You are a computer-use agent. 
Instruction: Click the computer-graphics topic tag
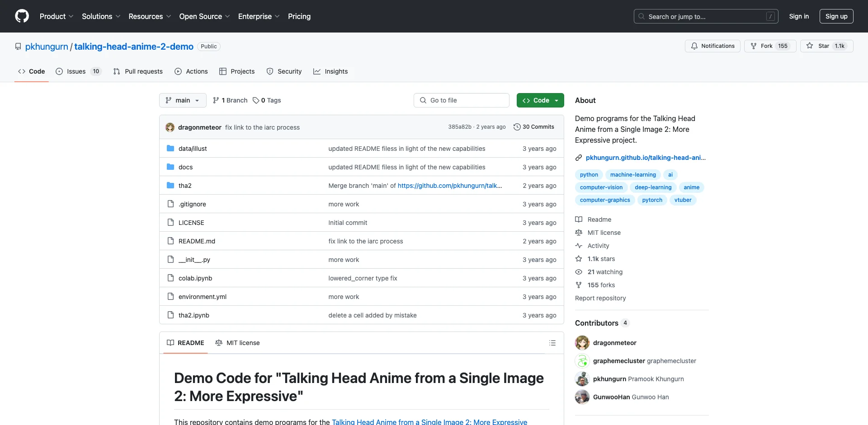[605, 200]
